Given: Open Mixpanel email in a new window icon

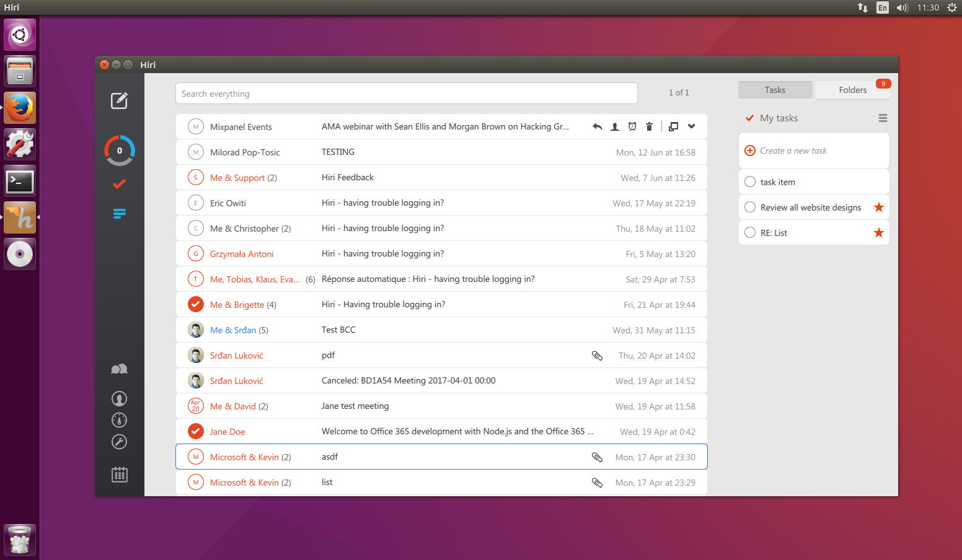Looking at the screenshot, I should tap(674, 126).
